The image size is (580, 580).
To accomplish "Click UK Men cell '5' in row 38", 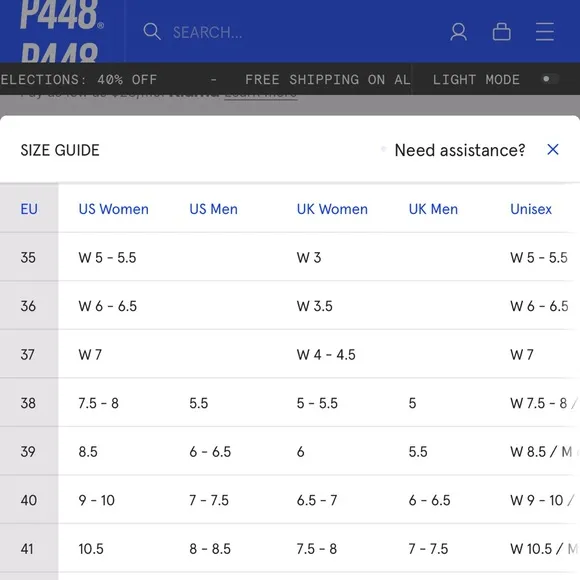I will (412, 403).
